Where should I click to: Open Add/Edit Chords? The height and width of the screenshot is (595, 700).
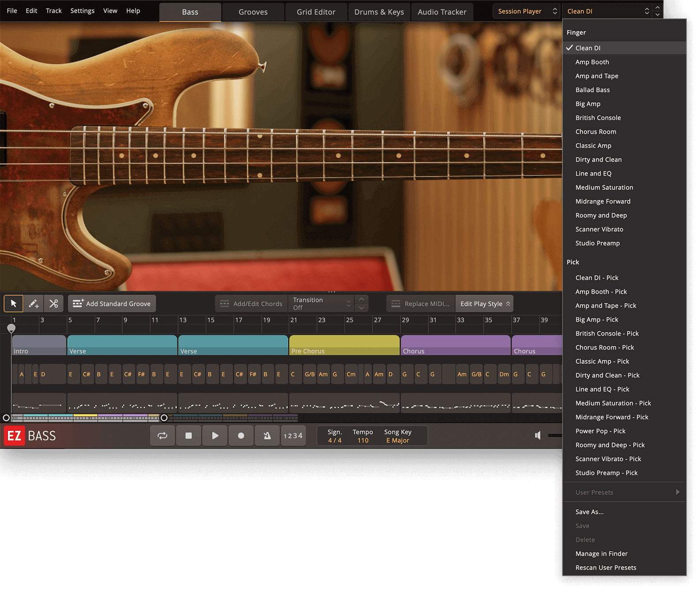click(x=251, y=304)
